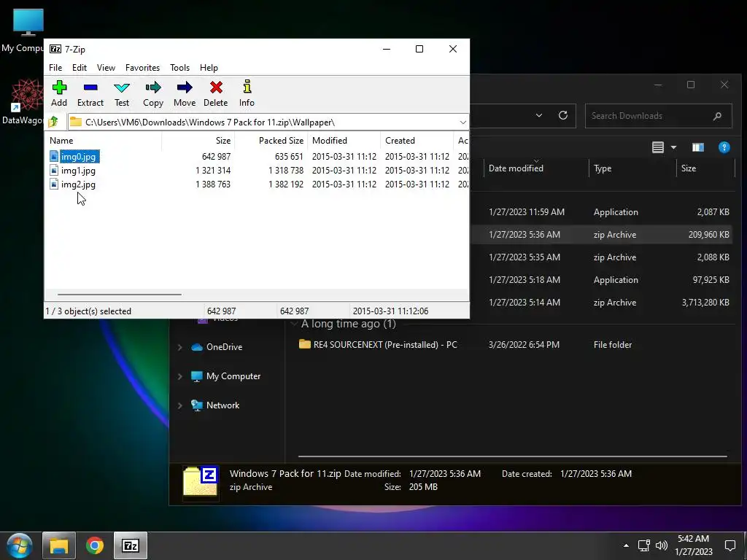Click the Extract toolbar icon
The height and width of the screenshot is (560, 747).
pos(90,93)
